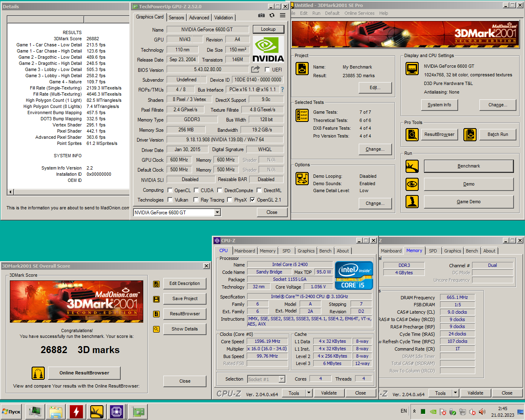525x420 pixels.
Task: Click the Benchmark run icon
Action: (x=412, y=166)
